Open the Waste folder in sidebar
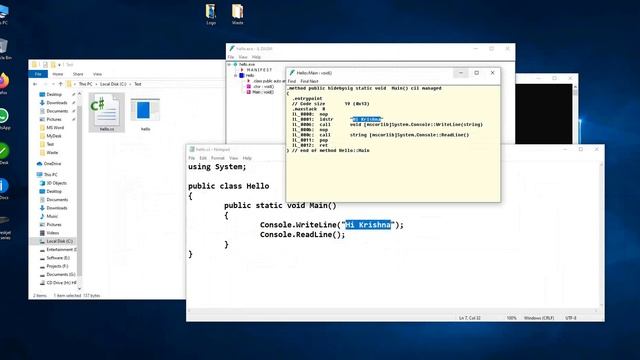Screen dimensions: 640x360 52,153
